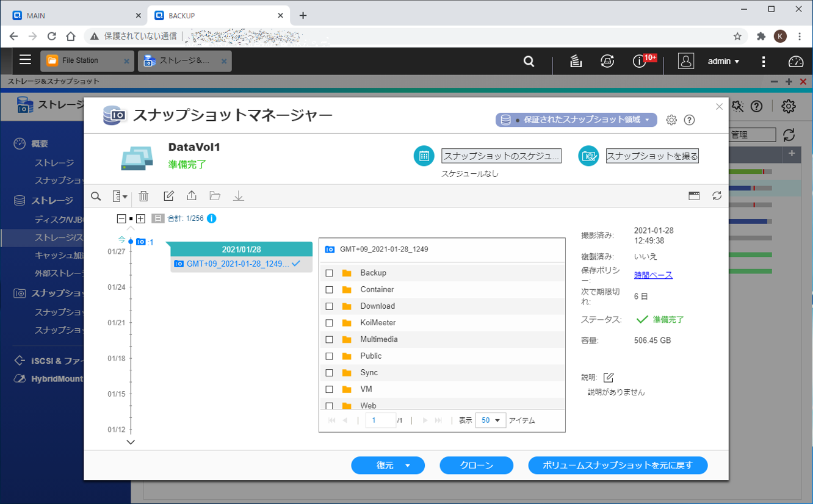Open the QTS dashboard gauge icon
Screen dimensions: 813x504
tap(796, 61)
